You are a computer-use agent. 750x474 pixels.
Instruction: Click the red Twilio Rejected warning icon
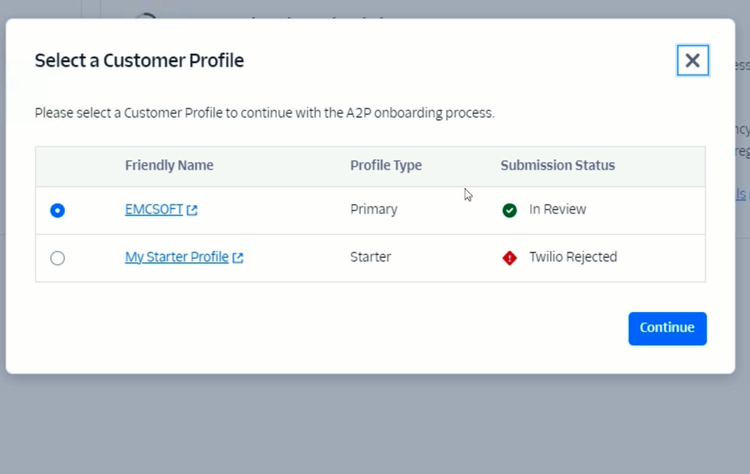[510, 258]
